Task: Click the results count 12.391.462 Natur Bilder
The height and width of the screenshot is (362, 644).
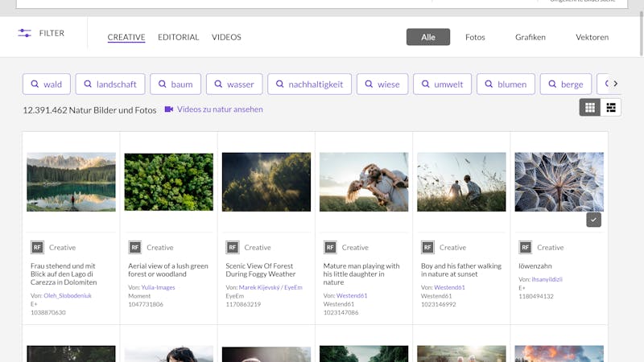Action: coord(89,110)
